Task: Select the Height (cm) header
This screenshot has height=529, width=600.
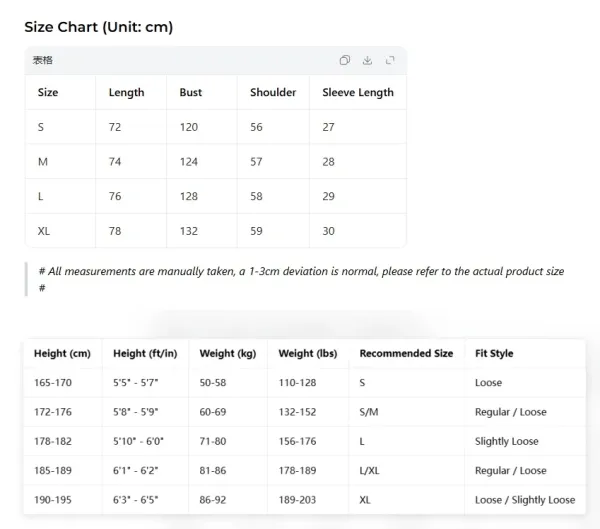Action: click(62, 353)
